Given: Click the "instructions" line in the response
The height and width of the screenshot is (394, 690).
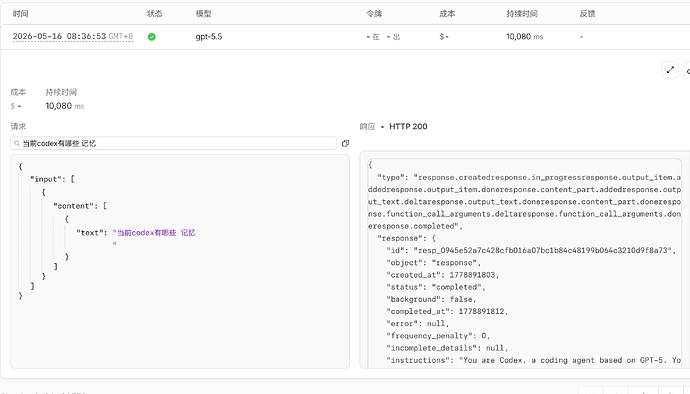Looking at the screenshot, I should point(533,360).
